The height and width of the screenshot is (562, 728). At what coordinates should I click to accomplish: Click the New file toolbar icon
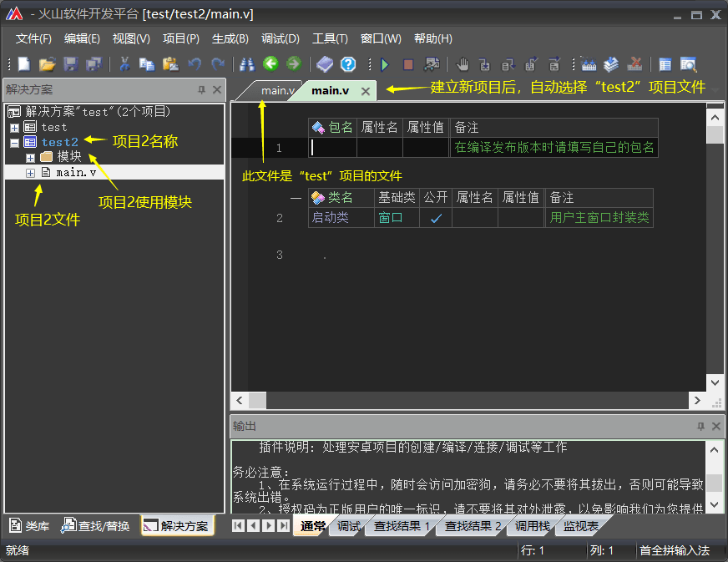[x=24, y=64]
